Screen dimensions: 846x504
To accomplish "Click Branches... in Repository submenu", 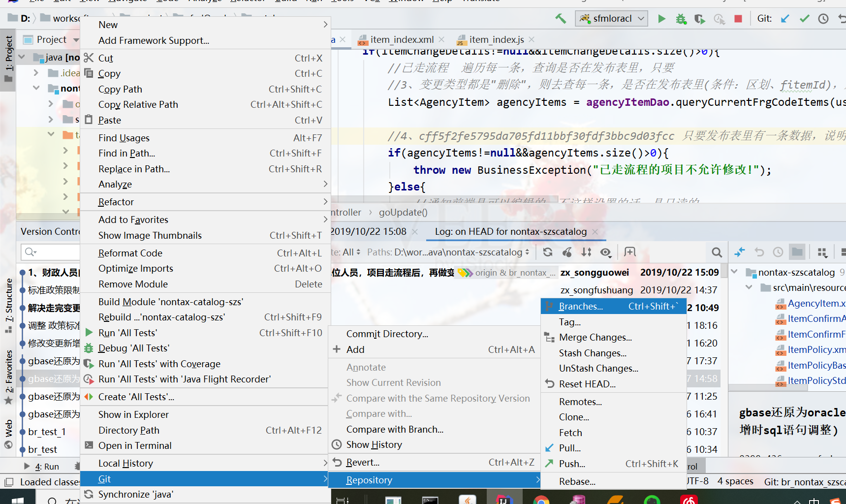I will pos(614,306).
